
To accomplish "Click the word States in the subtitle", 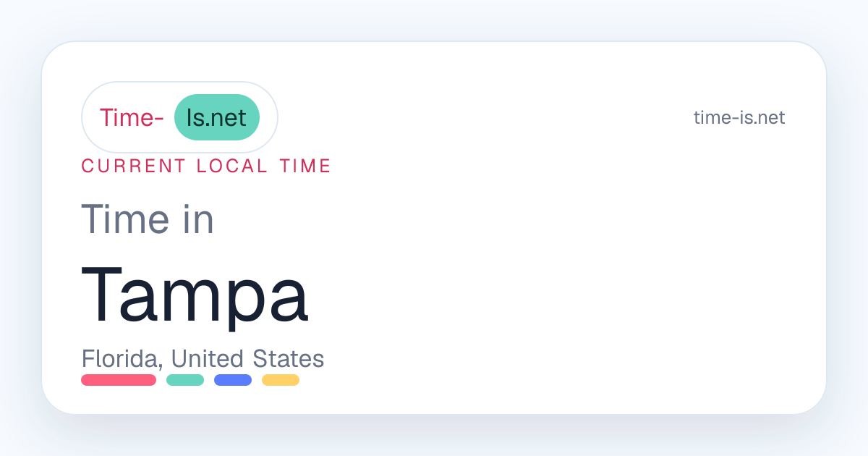I will [288, 358].
